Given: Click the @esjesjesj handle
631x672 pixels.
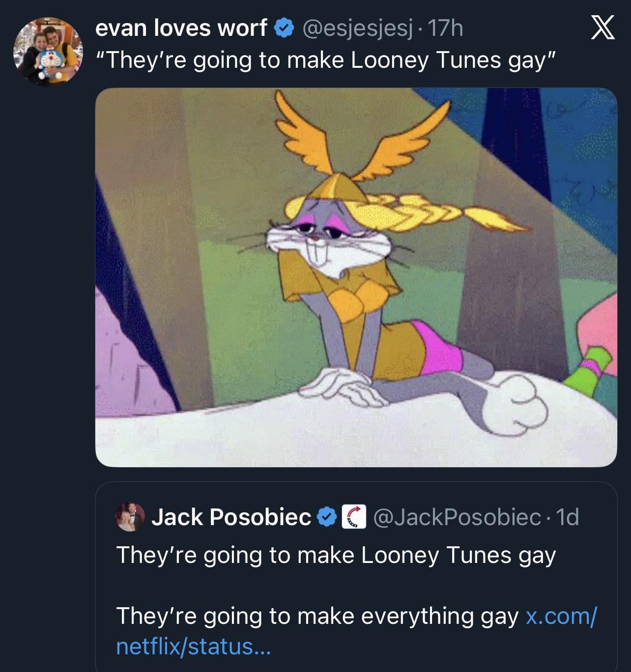Looking at the screenshot, I should point(357,28).
